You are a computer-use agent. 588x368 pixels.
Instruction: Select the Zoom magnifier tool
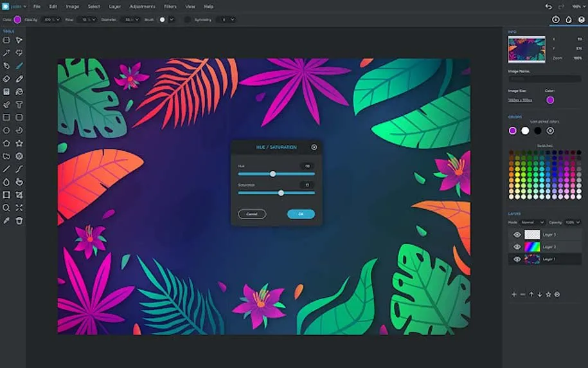[6, 208]
